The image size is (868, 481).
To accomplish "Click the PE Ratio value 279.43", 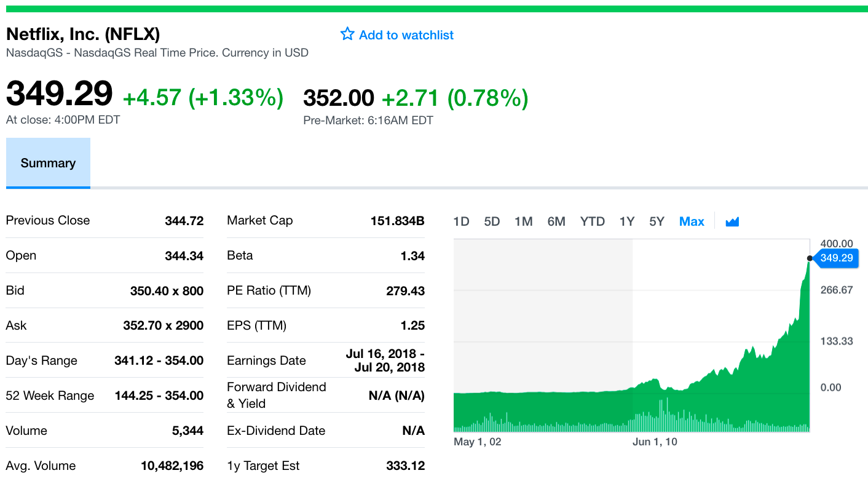I will pyautogui.click(x=405, y=291).
